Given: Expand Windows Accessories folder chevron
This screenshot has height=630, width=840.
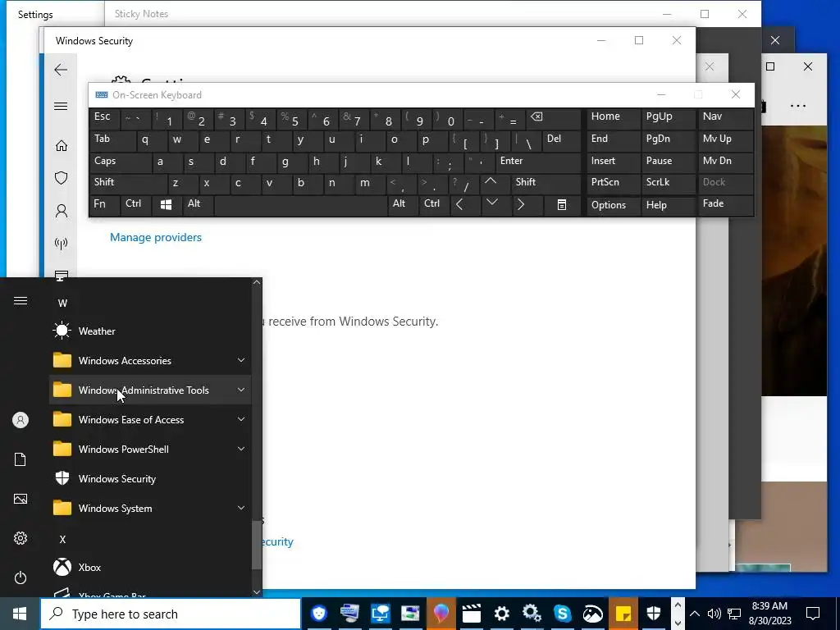Looking at the screenshot, I should click(x=241, y=360).
